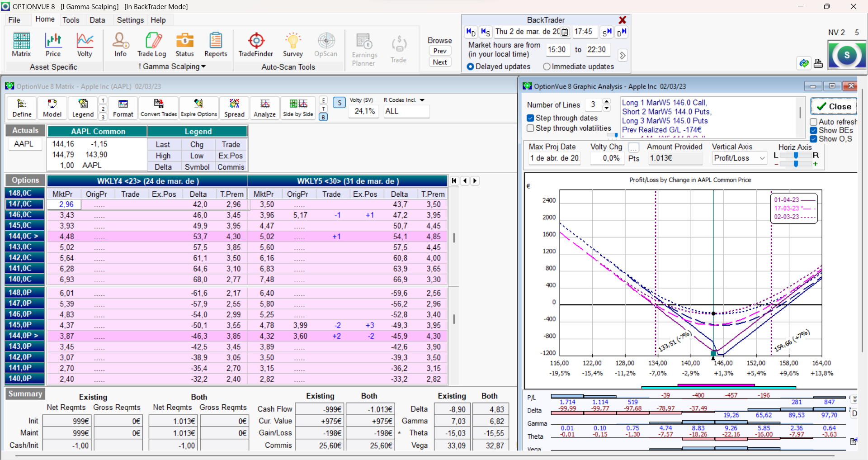Screen dimensions: 868x460
Task: Open the Earnings Planner
Action: click(x=364, y=50)
